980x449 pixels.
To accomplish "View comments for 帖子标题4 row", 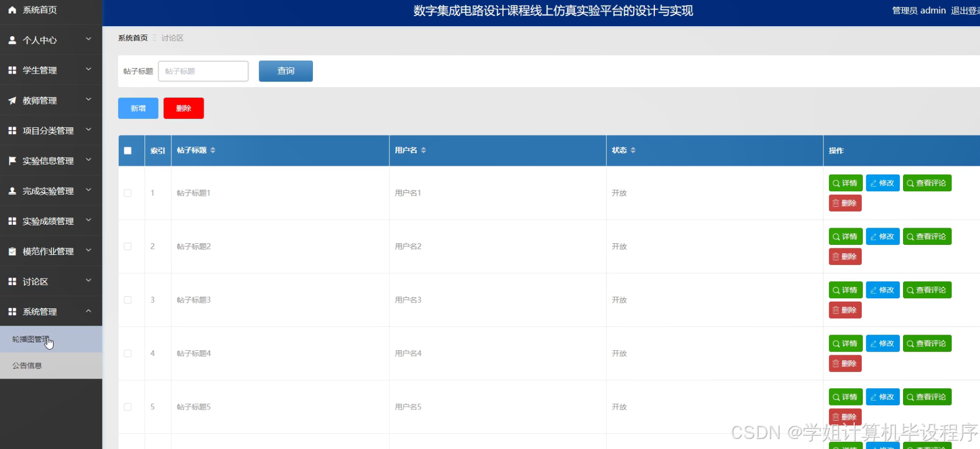I will click(927, 344).
